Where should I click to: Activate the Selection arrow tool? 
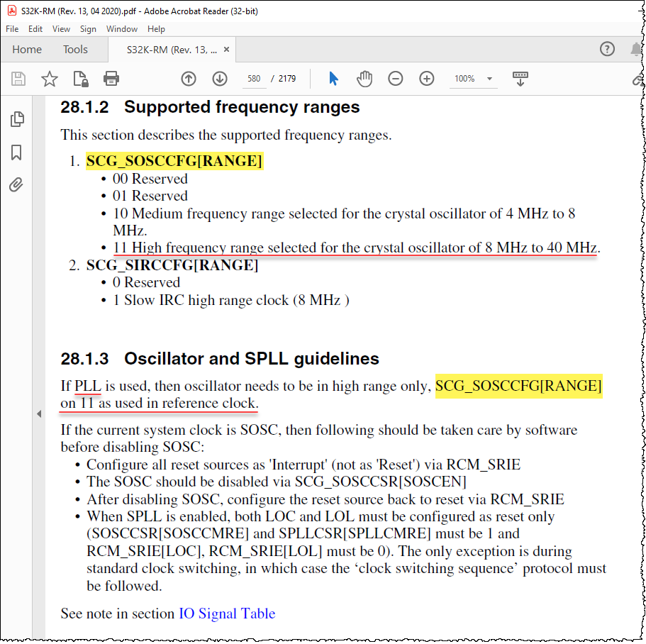point(333,79)
